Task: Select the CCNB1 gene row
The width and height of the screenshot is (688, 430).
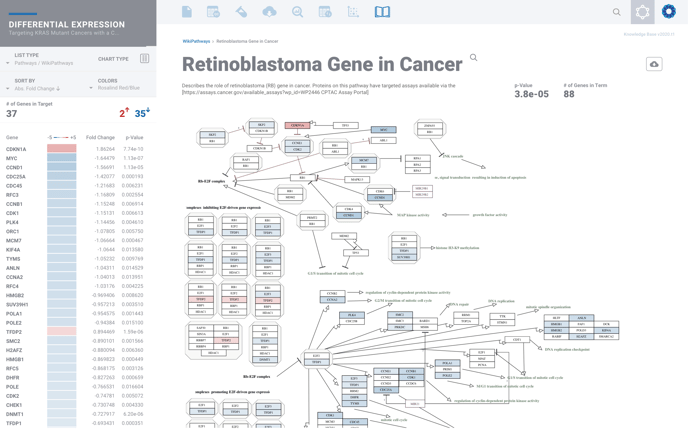Action: [x=75, y=204]
